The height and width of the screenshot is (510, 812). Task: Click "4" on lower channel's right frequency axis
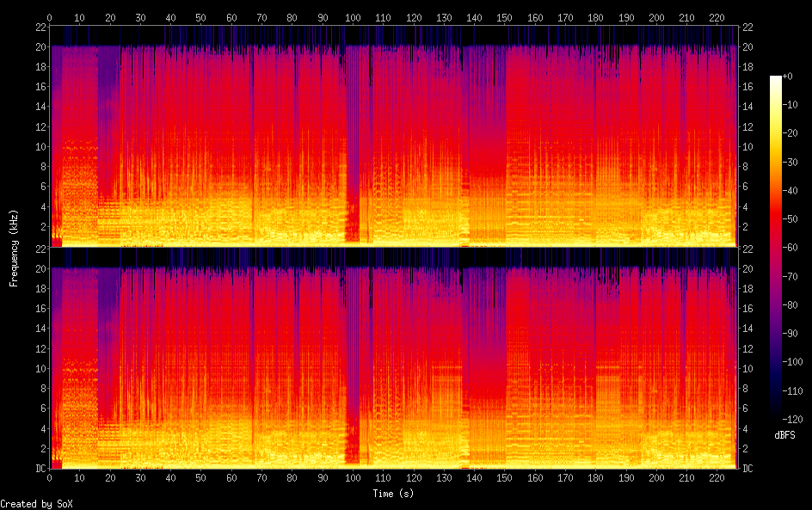(745, 428)
